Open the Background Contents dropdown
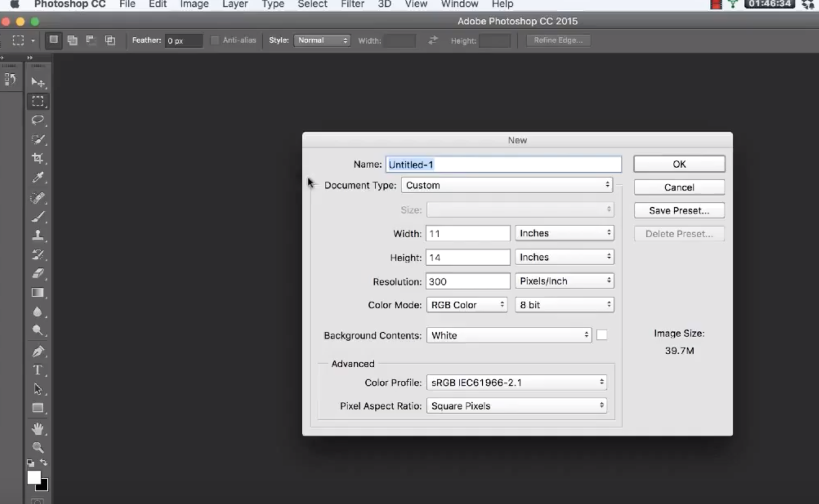 click(509, 335)
